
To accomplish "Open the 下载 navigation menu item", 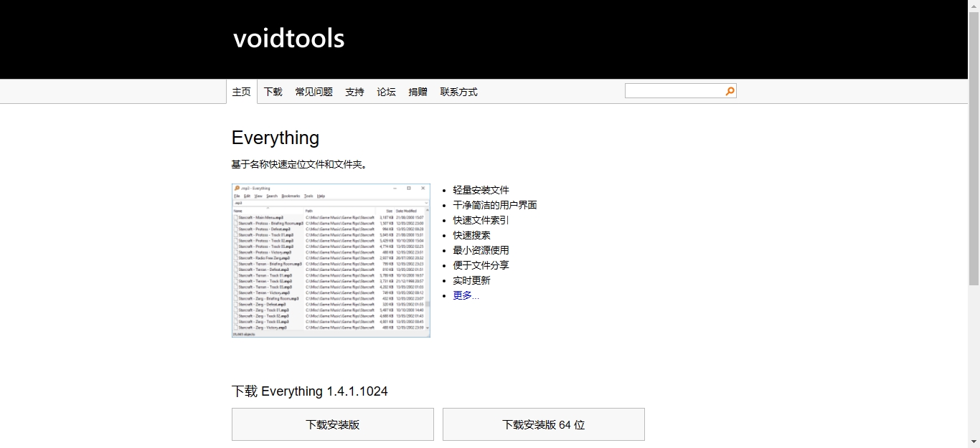I will (273, 92).
